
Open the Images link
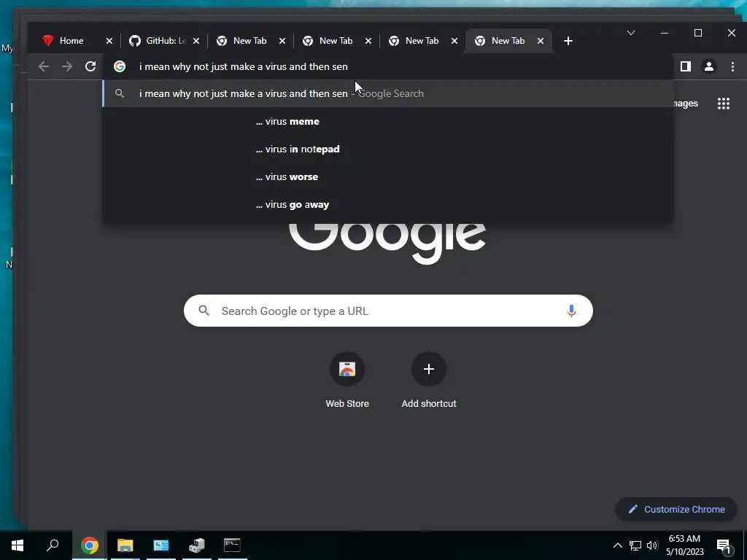(686, 104)
